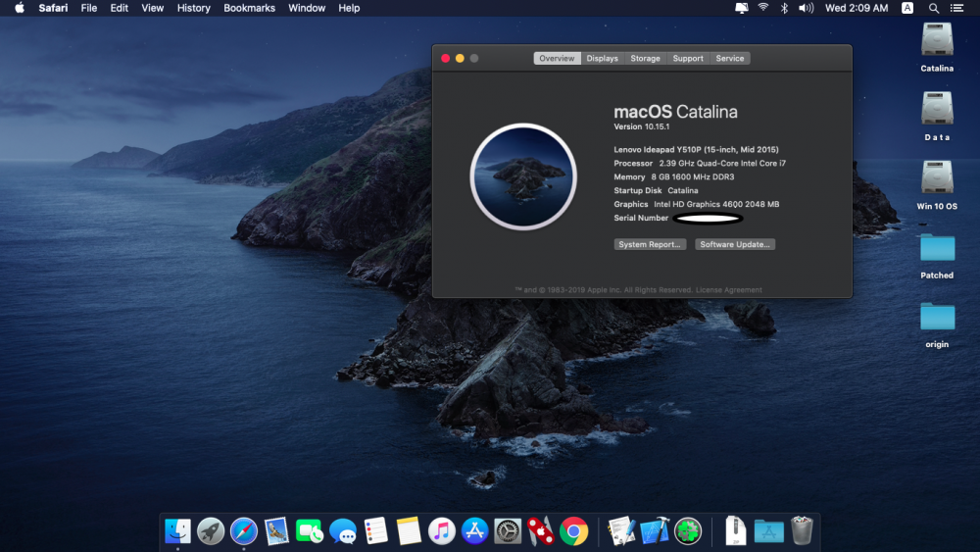Launch Google Chrome from the Dock

[x=573, y=531]
